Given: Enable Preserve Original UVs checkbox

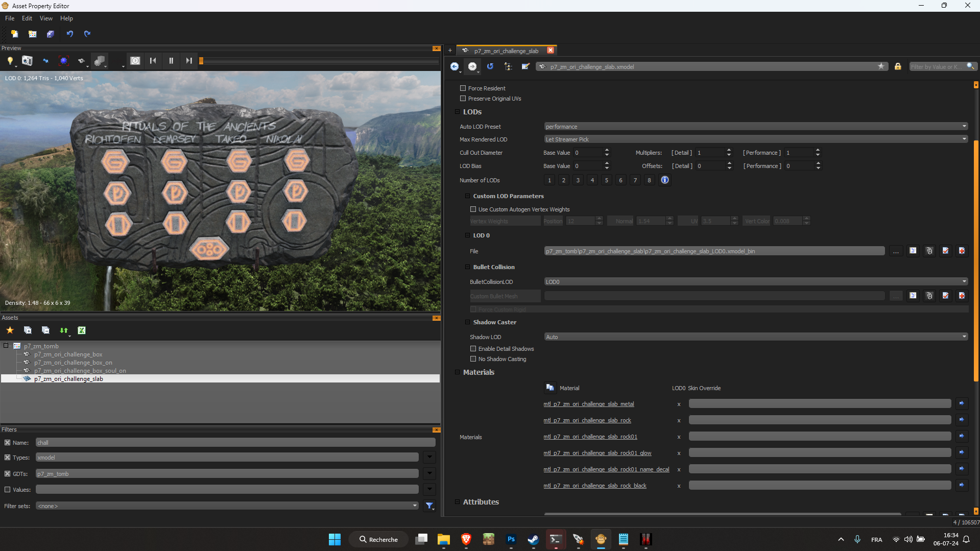Looking at the screenshot, I should [463, 99].
